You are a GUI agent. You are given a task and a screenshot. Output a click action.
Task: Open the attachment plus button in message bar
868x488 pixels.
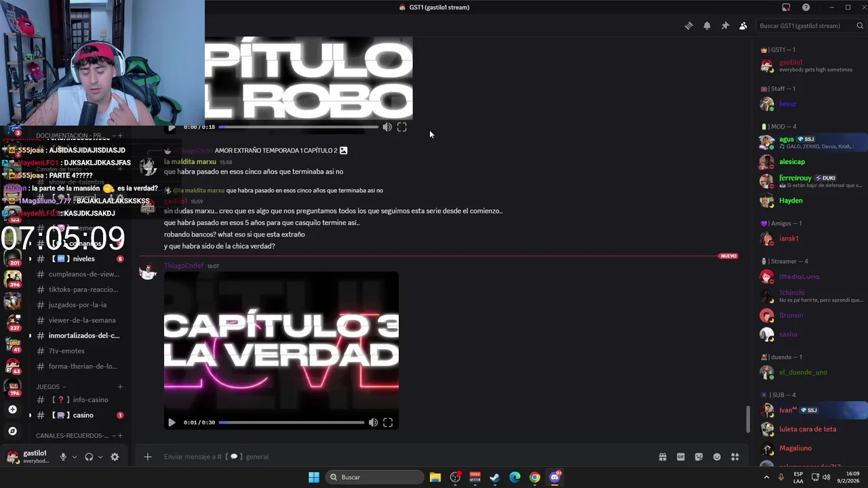147,457
